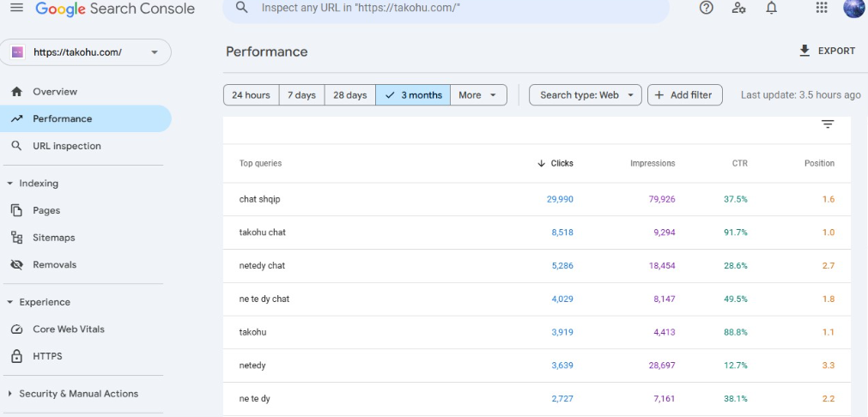Open the Google apps grid

pyautogui.click(x=821, y=8)
